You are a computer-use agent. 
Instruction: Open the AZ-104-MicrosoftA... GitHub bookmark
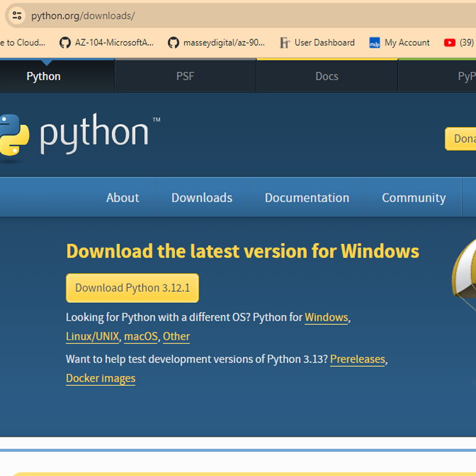(x=107, y=42)
